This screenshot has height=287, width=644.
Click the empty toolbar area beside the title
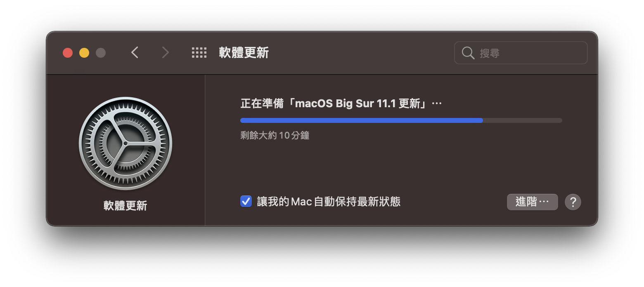(359, 53)
